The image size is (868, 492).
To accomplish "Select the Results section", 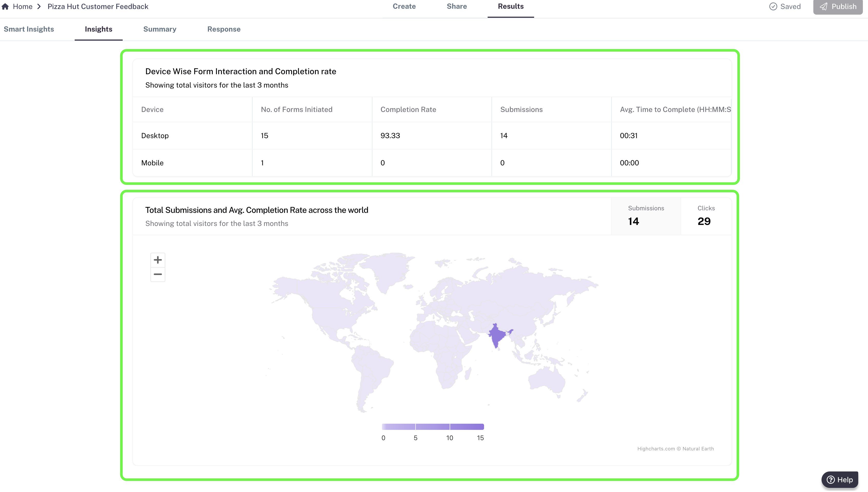I will tap(510, 6).
